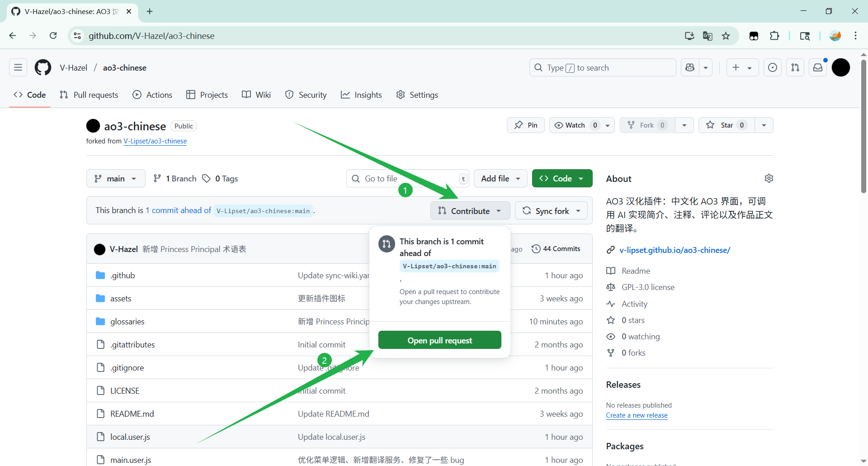Open the Copilot chat icon

pyautogui.click(x=690, y=68)
